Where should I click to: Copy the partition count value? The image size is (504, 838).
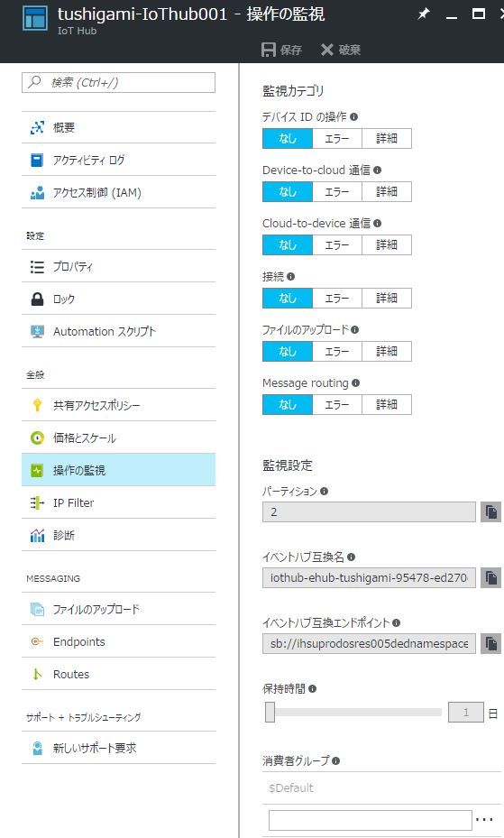click(x=490, y=512)
